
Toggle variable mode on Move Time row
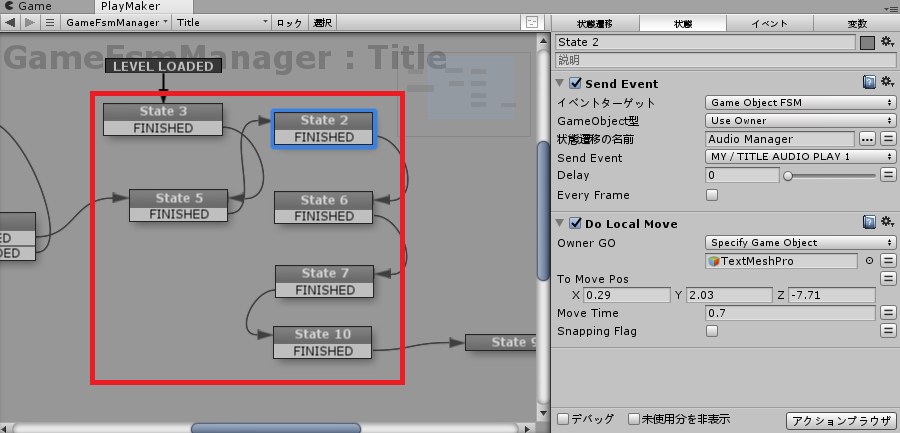888,313
